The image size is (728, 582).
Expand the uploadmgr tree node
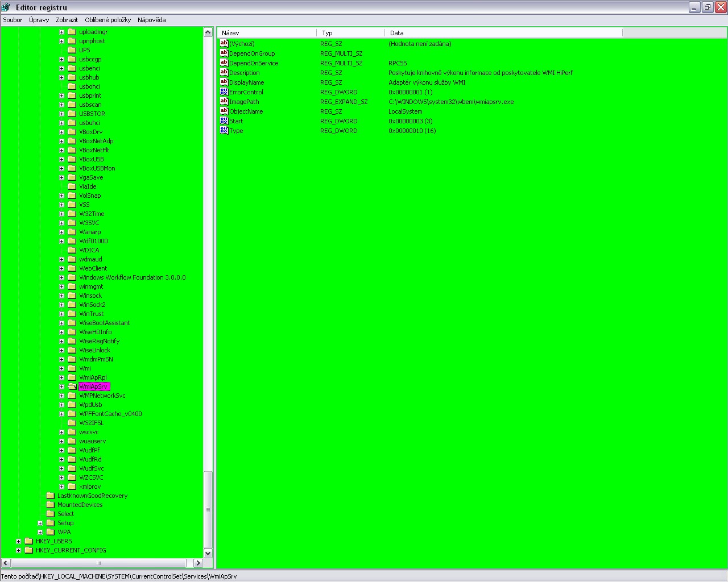tap(62, 32)
